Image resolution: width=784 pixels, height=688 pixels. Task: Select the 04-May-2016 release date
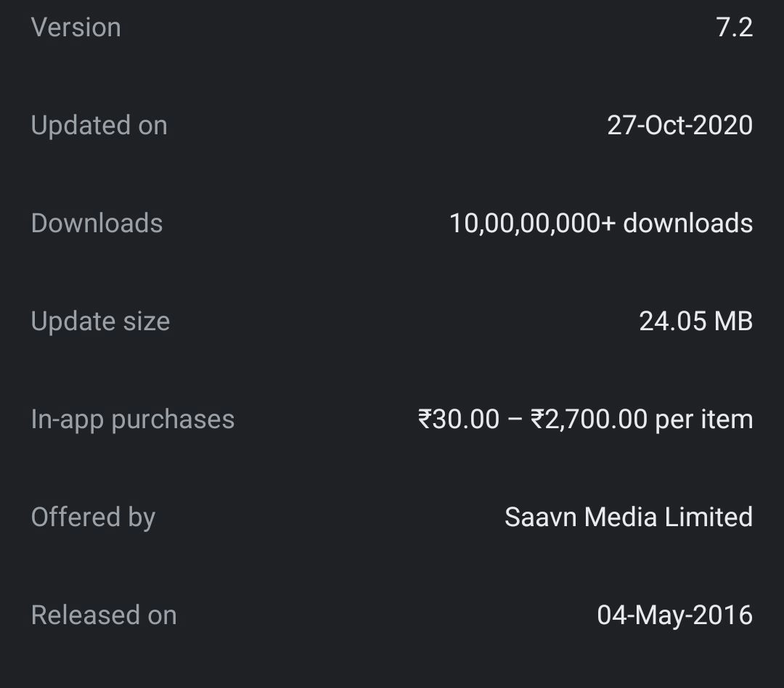click(674, 615)
